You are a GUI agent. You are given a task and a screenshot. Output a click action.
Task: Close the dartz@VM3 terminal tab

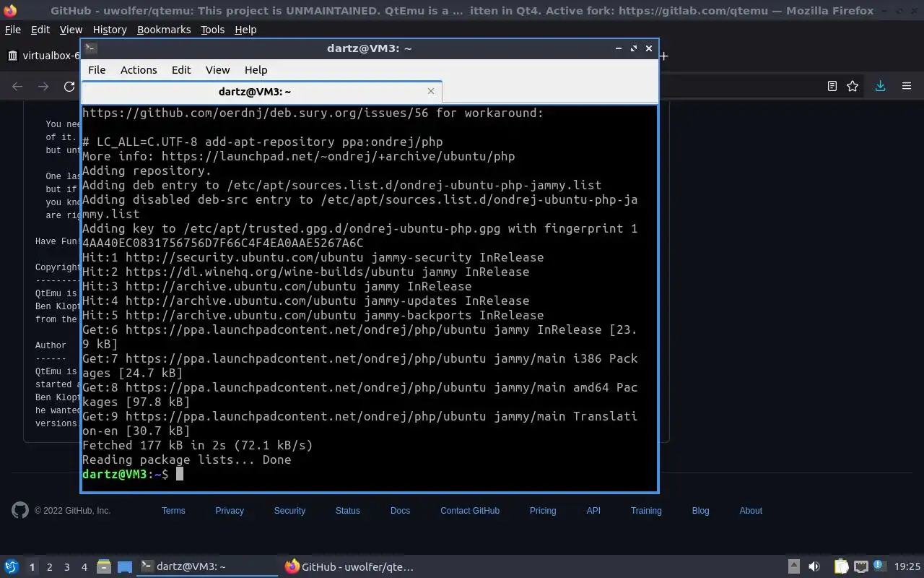click(431, 91)
